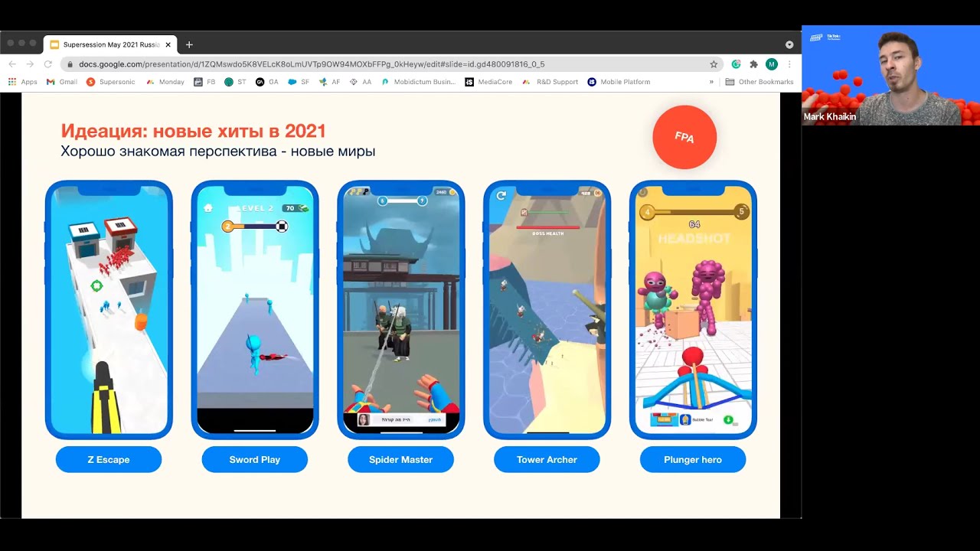
Task: Open the Mobile Platform bookmark
Action: pos(619,82)
